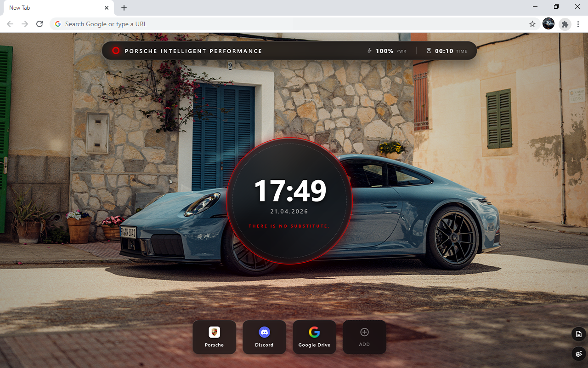Image resolution: width=588 pixels, height=368 pixels.
Task: Click the hourglass timer icon
Action: point(429,51)
